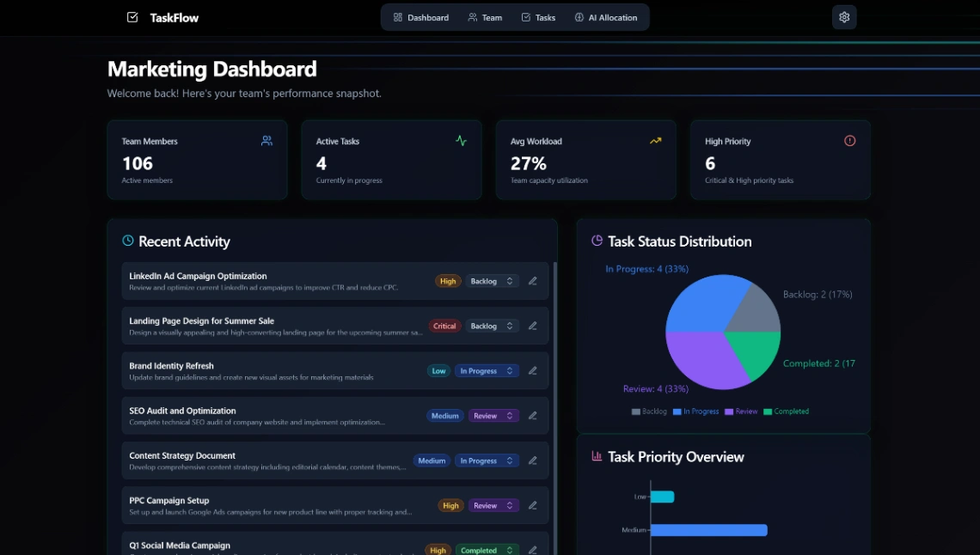Edit SEO Audit task using its pencil icon
Viewport: 980px width, 555px height.
click(532, 415)
